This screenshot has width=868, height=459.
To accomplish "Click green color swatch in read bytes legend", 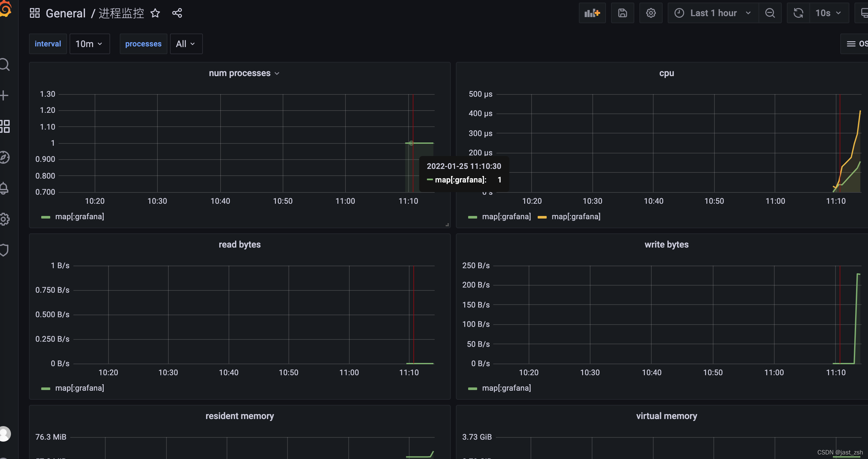I will tap(45, 388).
